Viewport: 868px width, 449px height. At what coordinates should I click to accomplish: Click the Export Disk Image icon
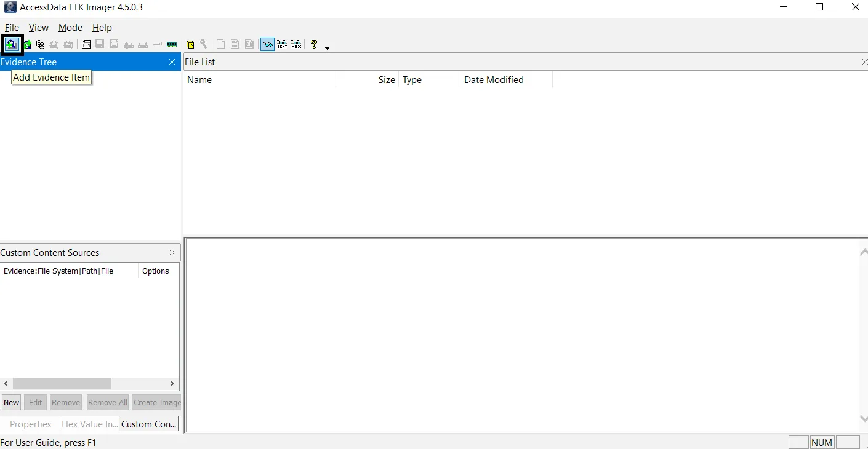coord(100,44)
